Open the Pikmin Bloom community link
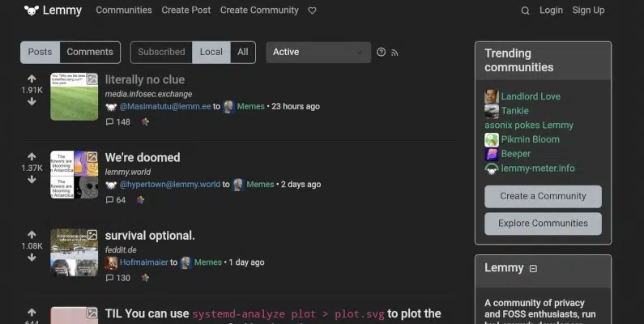The image size is (644, 324). 530,139
